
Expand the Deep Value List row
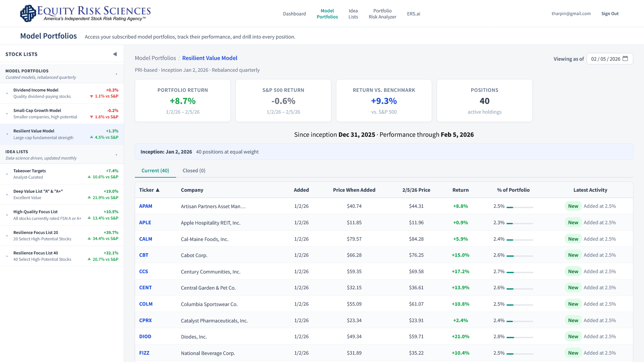pos(7,194)
